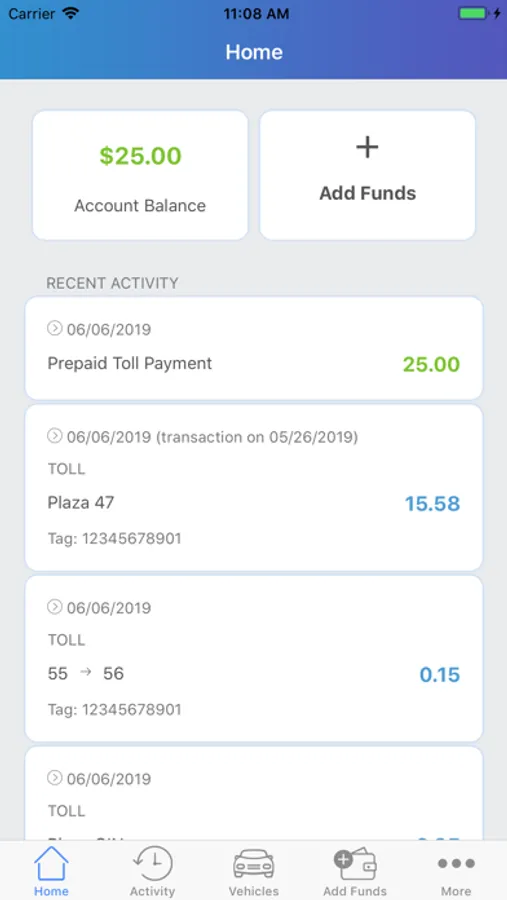
Task: Open the $25.00 Account Balance card
Action: [x=140, y=175]
